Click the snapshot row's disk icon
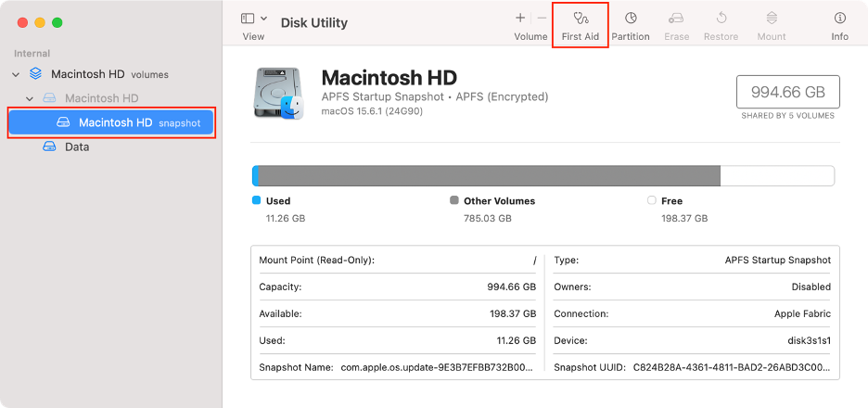The width and height of the screenshot is (868, 408). [64, 123]
